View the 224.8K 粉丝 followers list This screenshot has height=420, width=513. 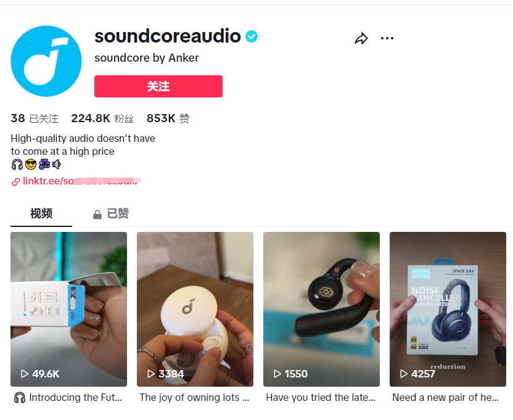pos(102,118)
